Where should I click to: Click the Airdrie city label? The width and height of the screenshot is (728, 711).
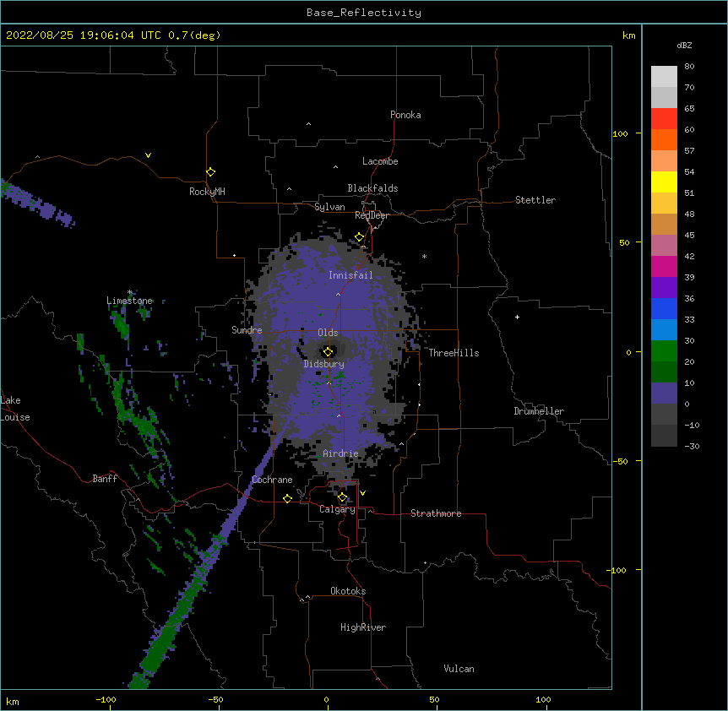point(341,453)
